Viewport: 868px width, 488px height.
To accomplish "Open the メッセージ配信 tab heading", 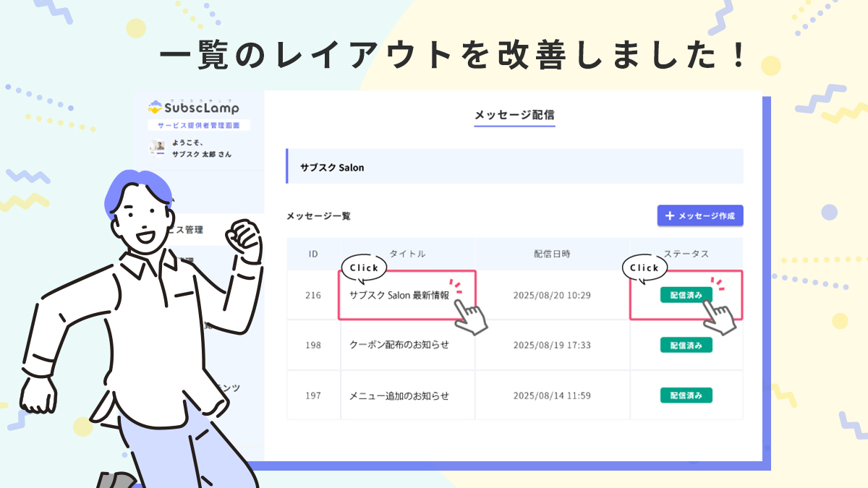I will (x=514, y=114).
